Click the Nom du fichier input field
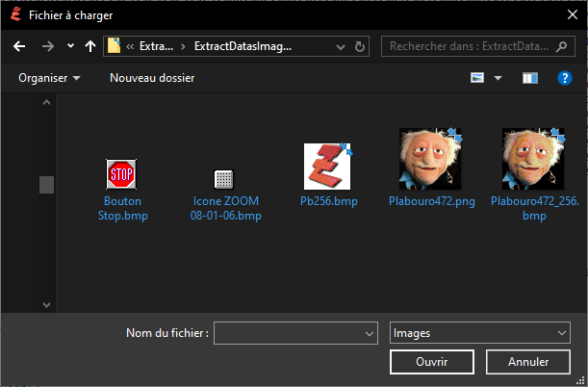Image resolution: width=588 pixels, height=387 pixels. (x=295, y=333)
